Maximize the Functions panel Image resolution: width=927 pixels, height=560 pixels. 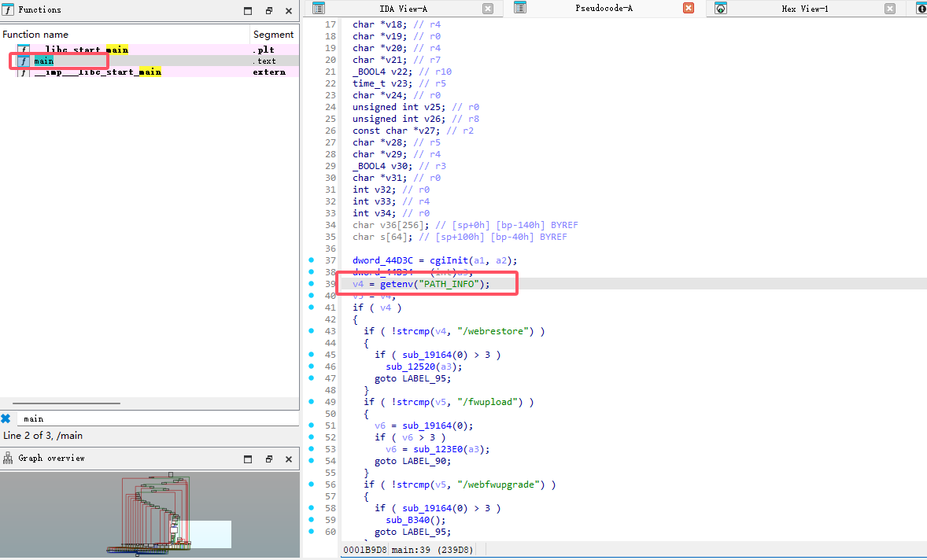pyautogui.click(x=248, y=11)
